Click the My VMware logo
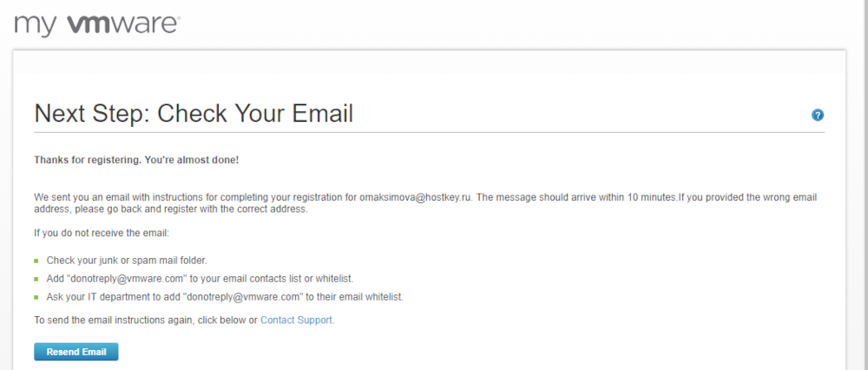Image resolution: width=868 pixels, height=370 pixels. point(96,24)
